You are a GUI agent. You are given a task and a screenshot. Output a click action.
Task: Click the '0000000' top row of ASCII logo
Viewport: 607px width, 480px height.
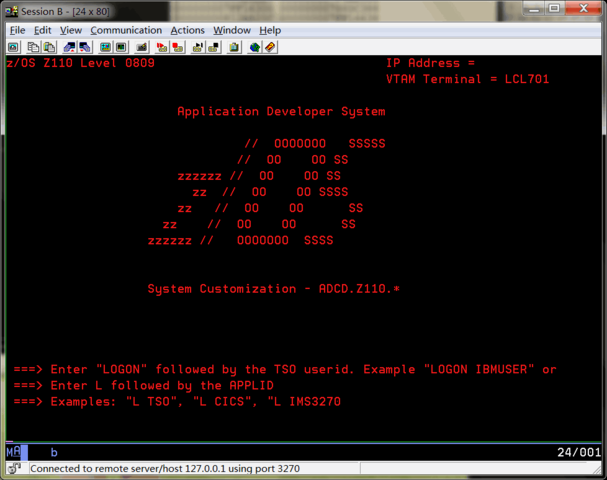click(x=300, y=144)
